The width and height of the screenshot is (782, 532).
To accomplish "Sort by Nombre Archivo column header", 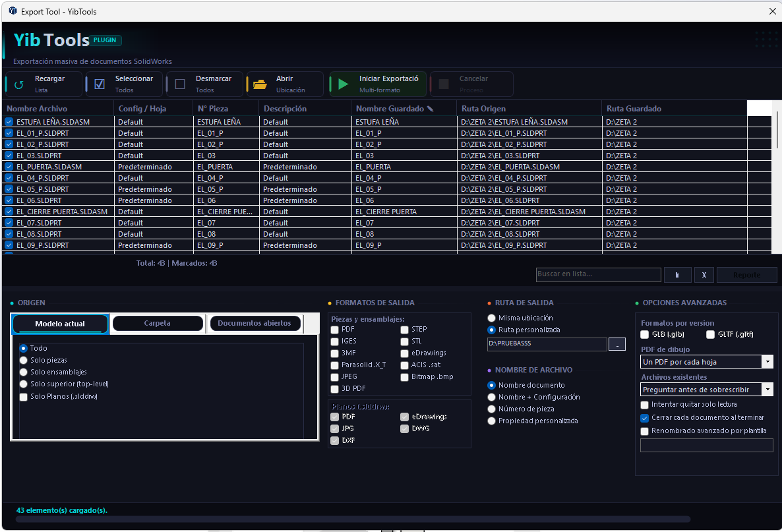I will tap(58, 108).
